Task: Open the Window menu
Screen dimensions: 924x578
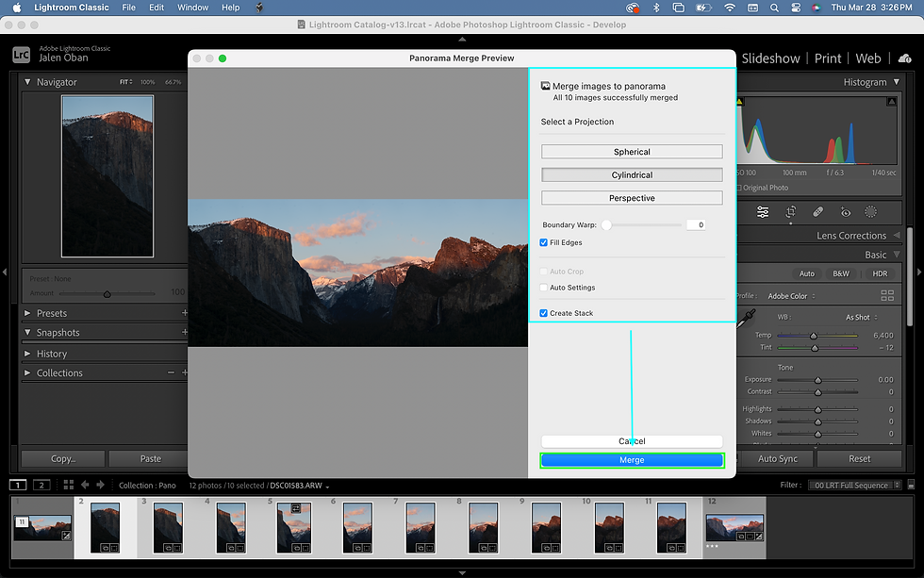Action: pos(192,8)
